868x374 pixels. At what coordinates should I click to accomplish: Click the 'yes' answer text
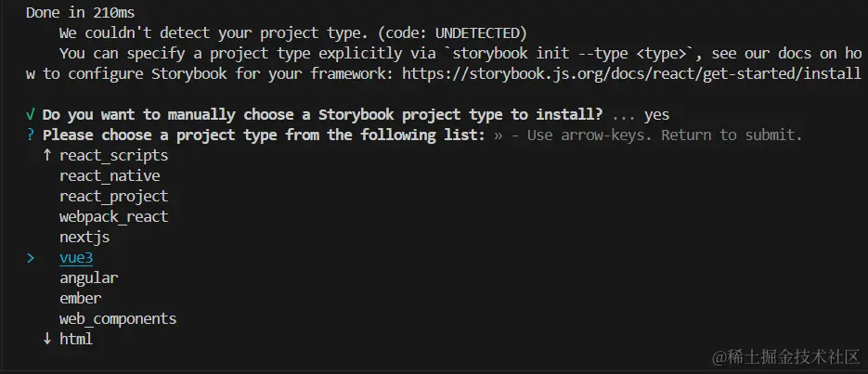pos(656,115)
